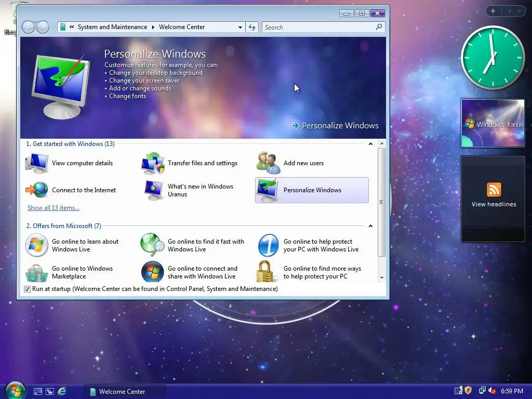Open the recent pages dropdown arrow
The image size is (532, 399).
click(54, 27)
